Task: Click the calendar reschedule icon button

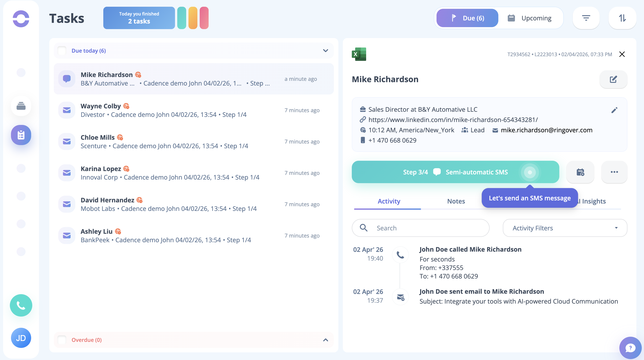Action: (580, 172)
